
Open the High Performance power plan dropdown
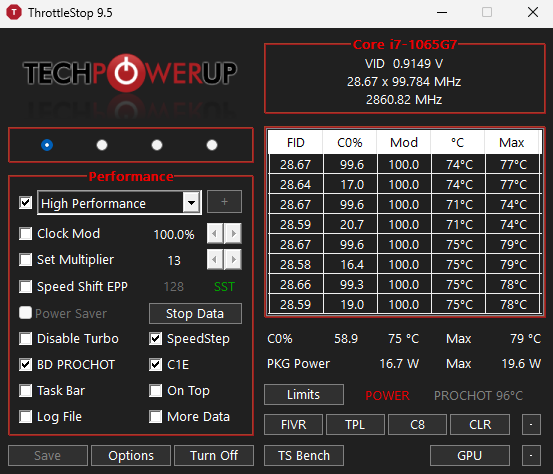point(191,203)
